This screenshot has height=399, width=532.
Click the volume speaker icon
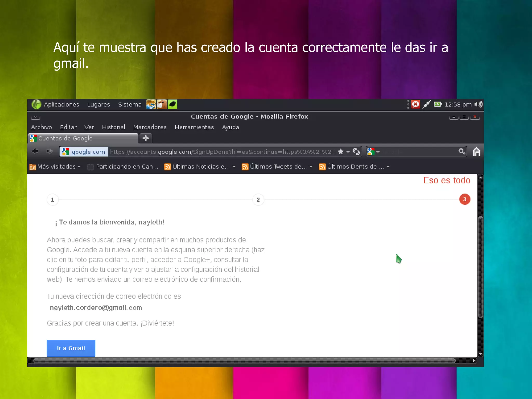478,104
